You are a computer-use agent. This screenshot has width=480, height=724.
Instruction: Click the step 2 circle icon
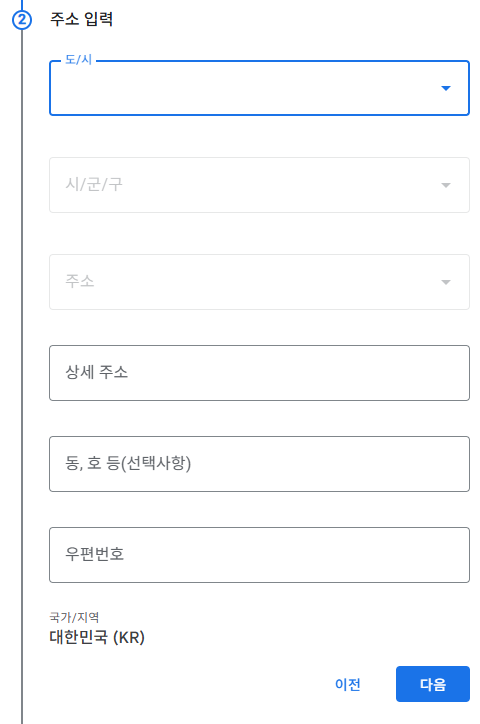pos(22,20)
